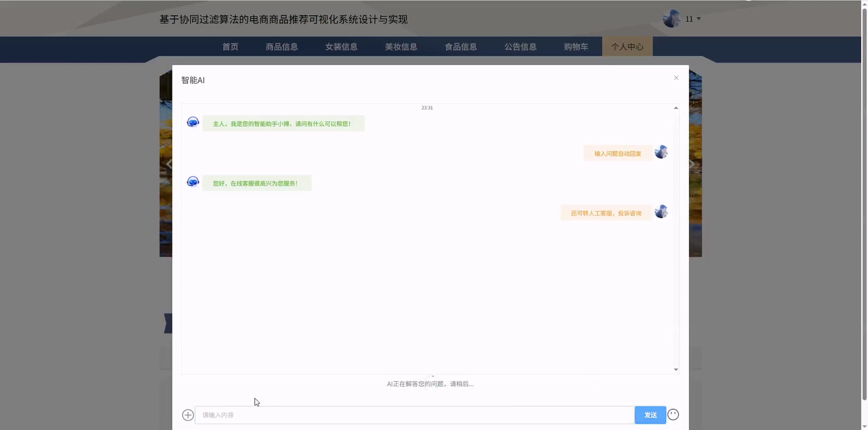Click the 还可转人工客服，投诉咨询 message bubble
868x430 pixels.
coord(606,213)
